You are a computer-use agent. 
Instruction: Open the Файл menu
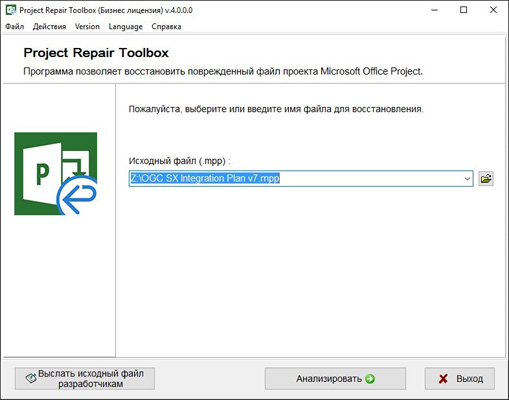click(15, 26)
